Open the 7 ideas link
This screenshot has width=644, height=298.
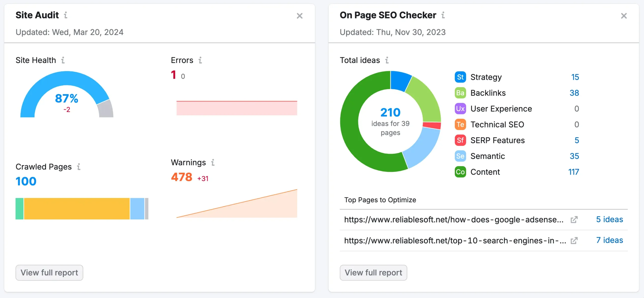pos(609,240)
